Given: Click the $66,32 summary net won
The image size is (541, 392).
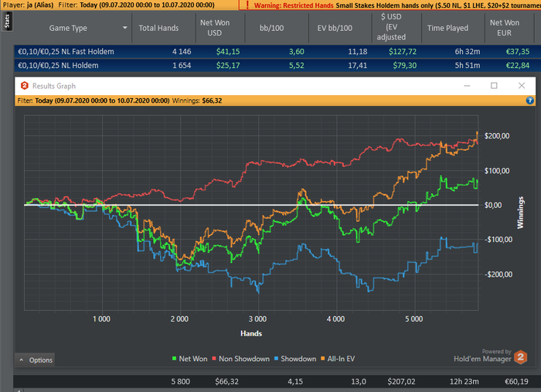Looking at the screenshot, I should 226,382.
